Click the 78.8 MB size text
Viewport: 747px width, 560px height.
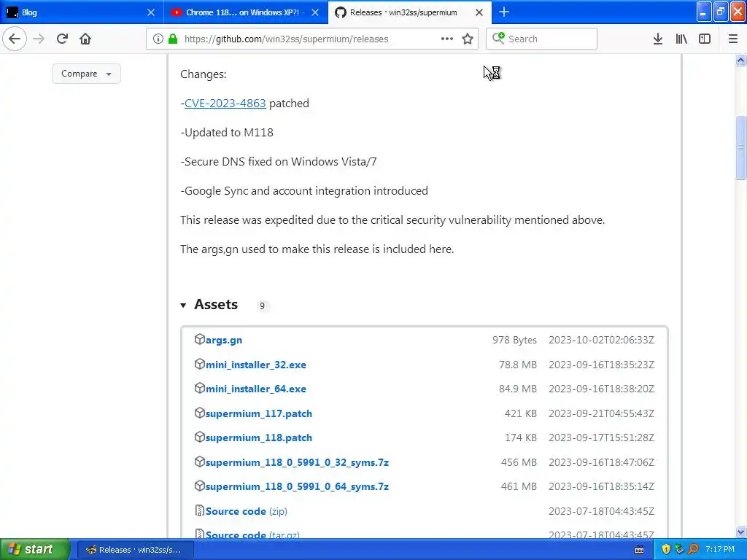(x=518, y=365)
